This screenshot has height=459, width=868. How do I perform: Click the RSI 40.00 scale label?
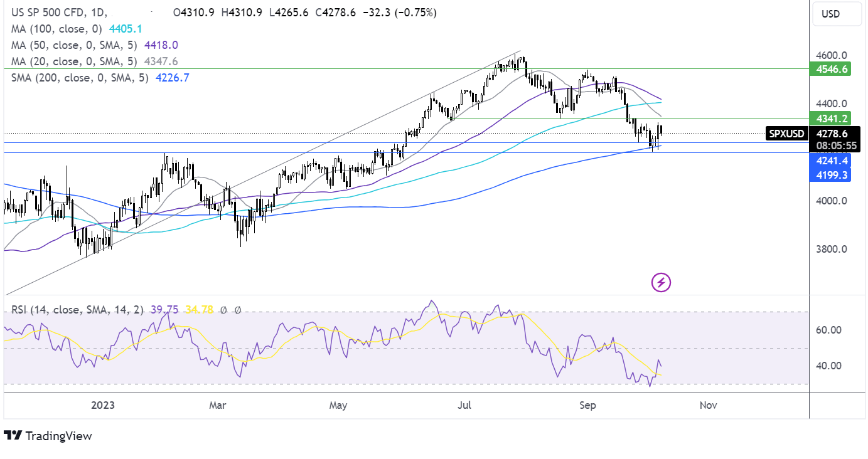[828, 366]
